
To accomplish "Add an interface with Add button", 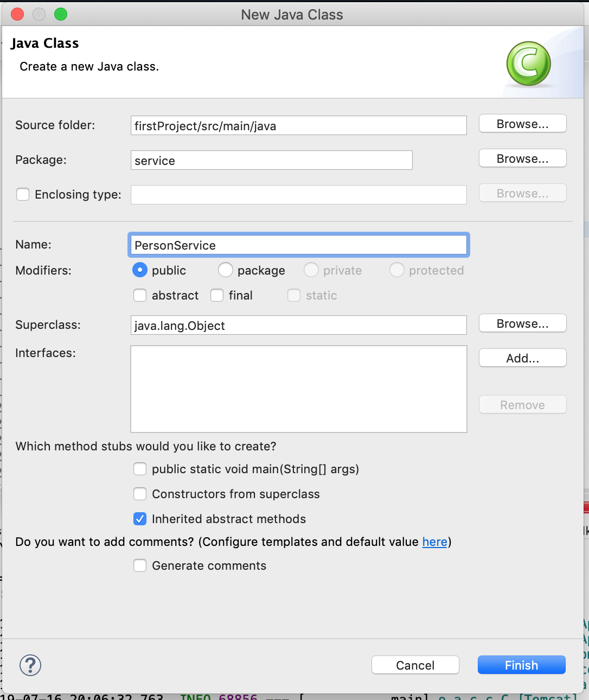I will 523,358.
